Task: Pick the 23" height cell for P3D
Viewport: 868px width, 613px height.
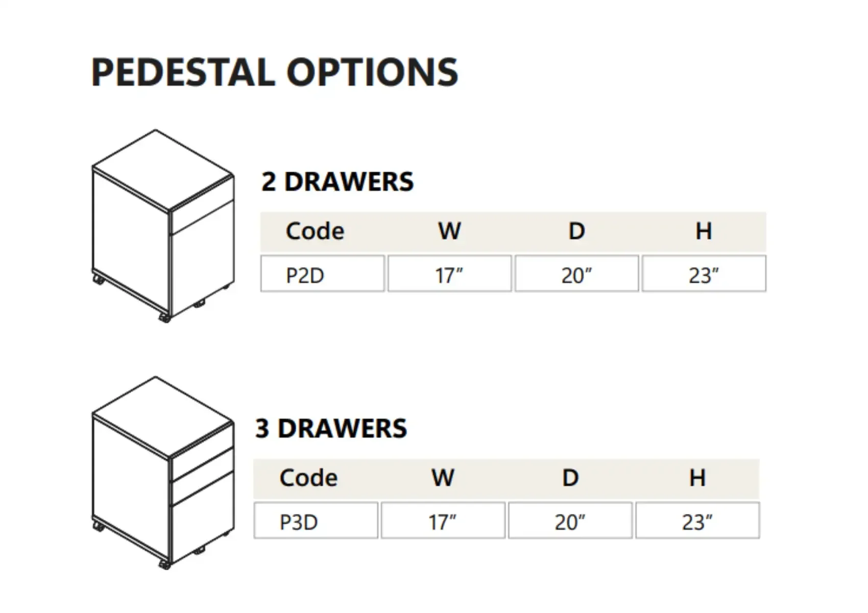Action: (697, 521)
